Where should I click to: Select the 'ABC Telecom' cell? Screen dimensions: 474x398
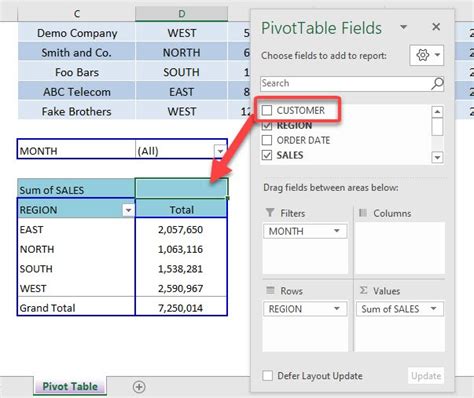click(77, 92)
